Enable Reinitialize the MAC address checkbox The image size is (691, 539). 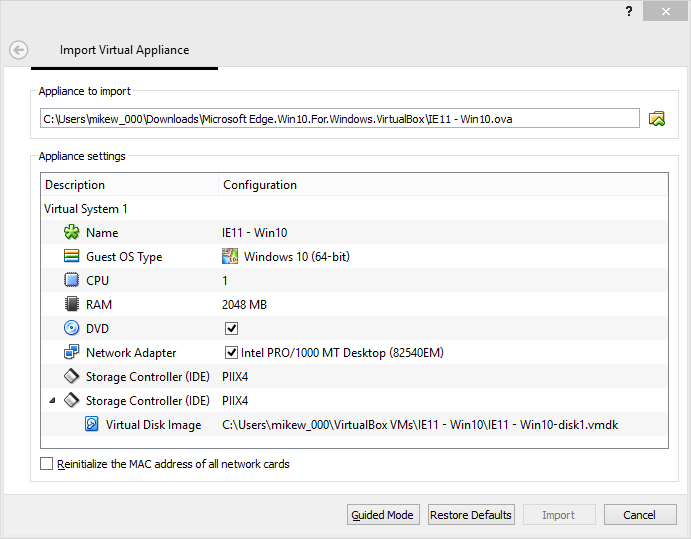pos(46,464)
